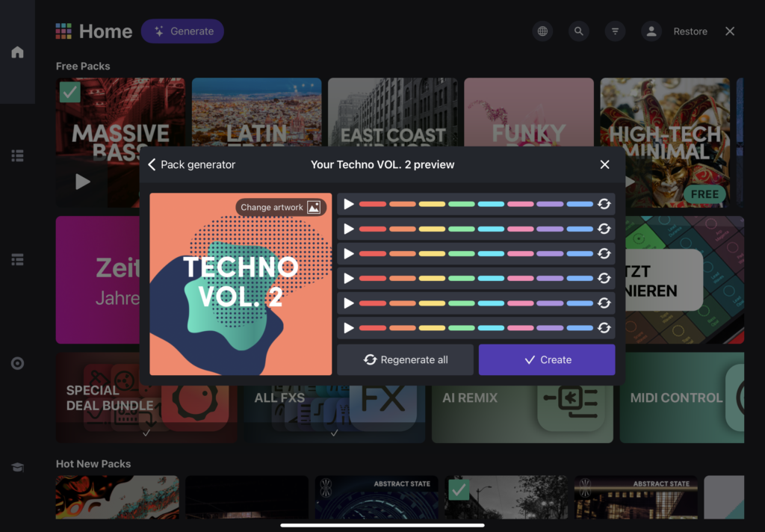
Task: Open the Generate tab at the top
Action: 182,31
